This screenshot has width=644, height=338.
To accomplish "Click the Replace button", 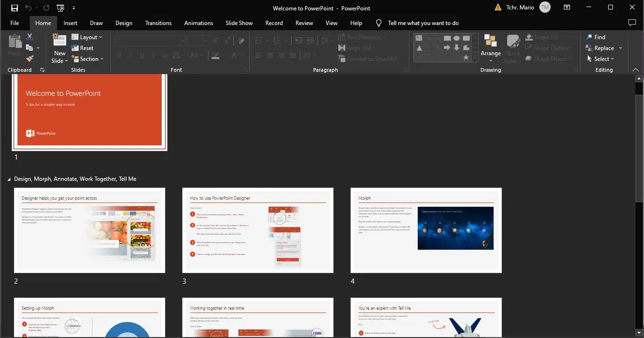I will [601, 48].
